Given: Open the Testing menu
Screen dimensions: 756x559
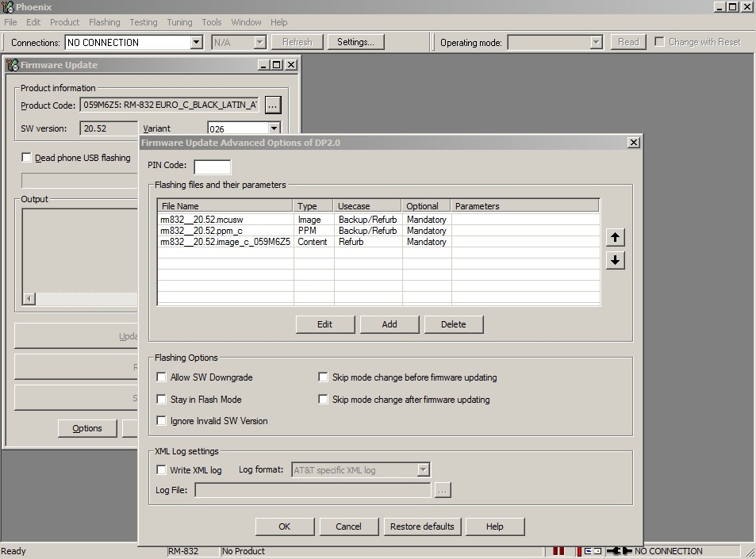Looking at the screenshot, I should (x=144, y=22).
